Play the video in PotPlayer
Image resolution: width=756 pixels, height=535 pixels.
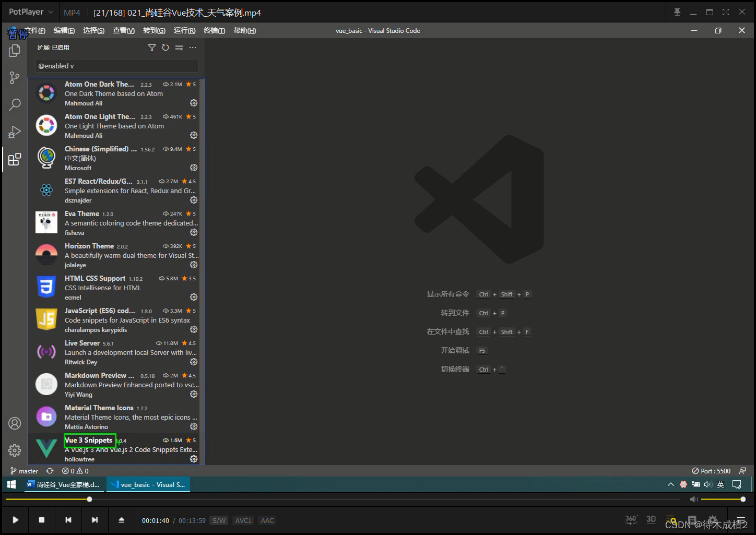click(16, 520)
